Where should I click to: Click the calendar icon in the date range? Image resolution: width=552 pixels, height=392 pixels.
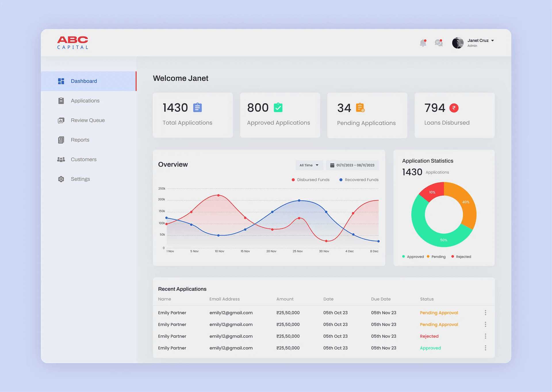332,165
